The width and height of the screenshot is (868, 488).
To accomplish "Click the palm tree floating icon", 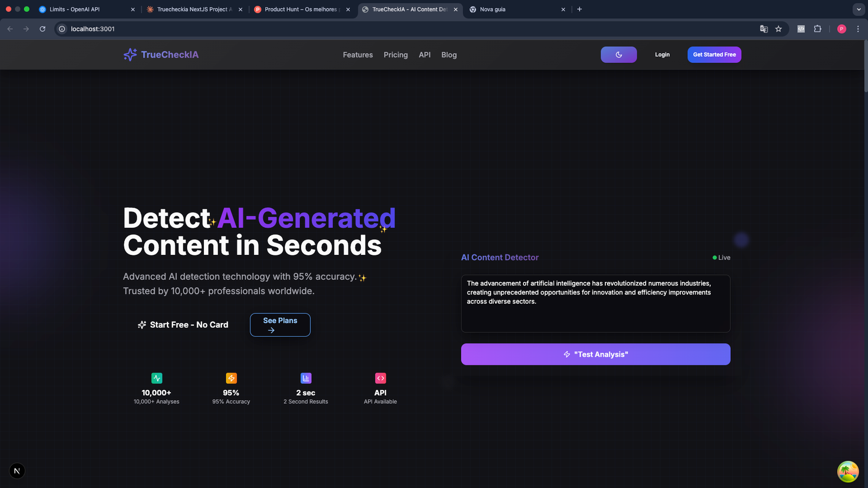I will (847, 471).
